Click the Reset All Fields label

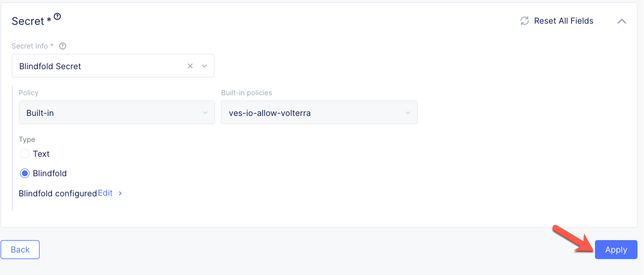click(x=564, y=21)
